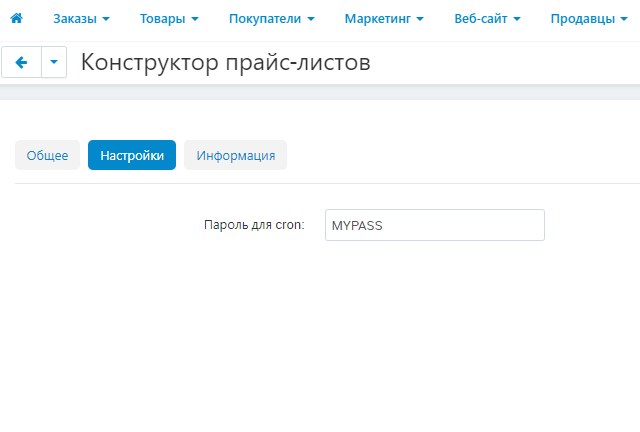640x432 pixels.
Task: Open the Товары menu
Action: coord(169,19)
